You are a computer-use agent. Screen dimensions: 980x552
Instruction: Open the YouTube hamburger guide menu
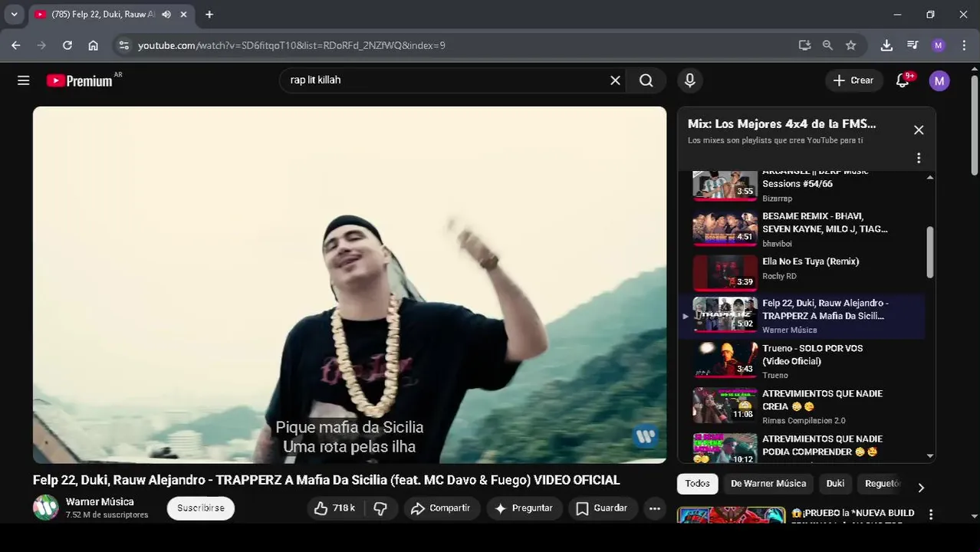[24, 80]
